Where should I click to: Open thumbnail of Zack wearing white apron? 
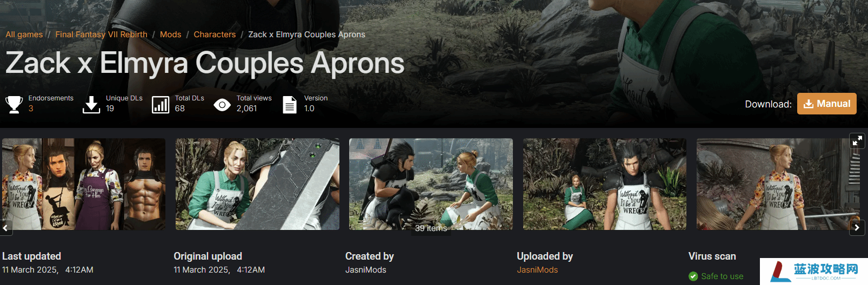(605, 184)
